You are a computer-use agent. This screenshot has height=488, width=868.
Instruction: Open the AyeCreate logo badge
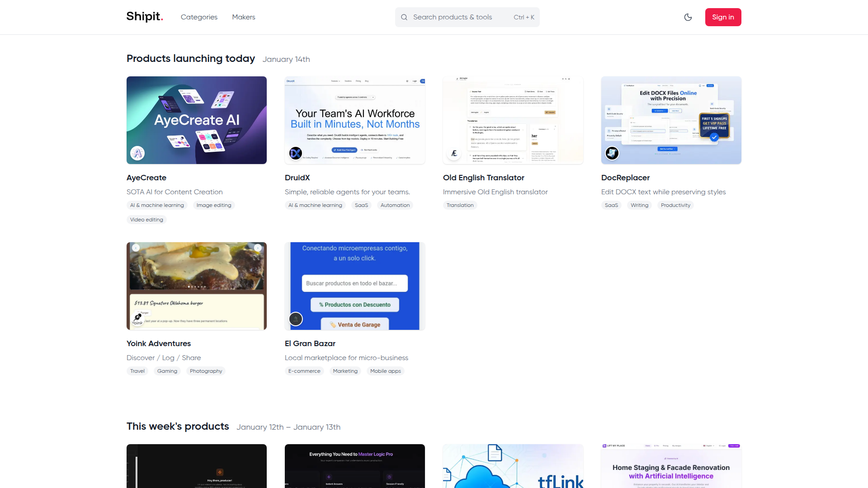pyautogui.click(x=137, y=153)
